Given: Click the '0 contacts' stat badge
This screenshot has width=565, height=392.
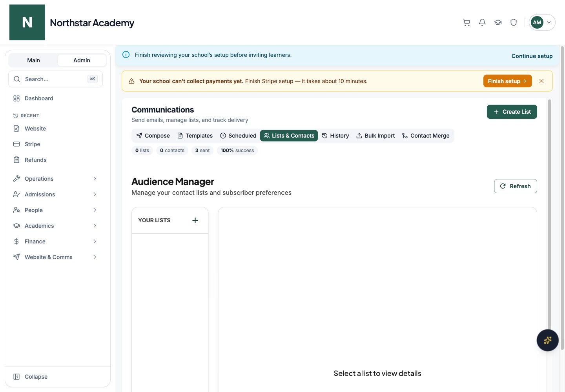Looking at the screenshot, I should pos(172,151).
